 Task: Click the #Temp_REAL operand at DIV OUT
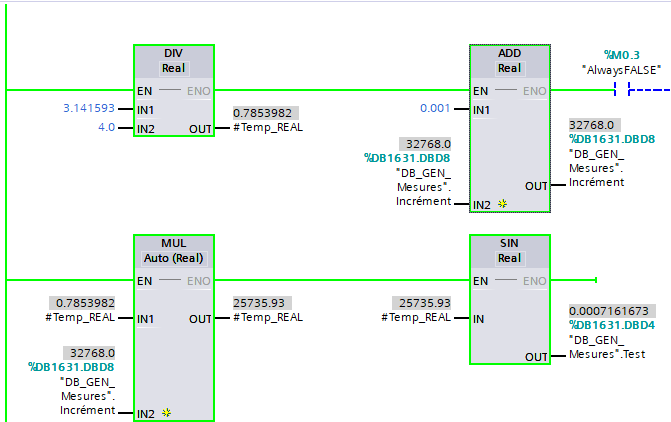(x=268, y=127)
